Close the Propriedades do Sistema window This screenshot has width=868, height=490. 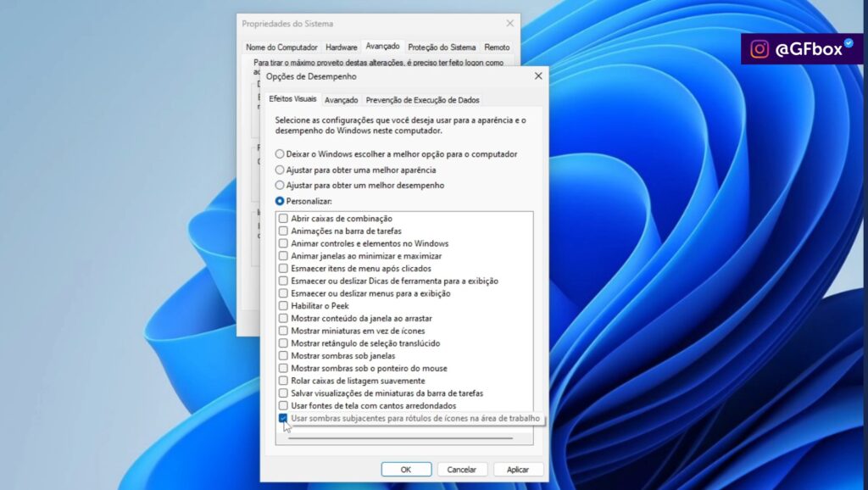click(509, 23)
